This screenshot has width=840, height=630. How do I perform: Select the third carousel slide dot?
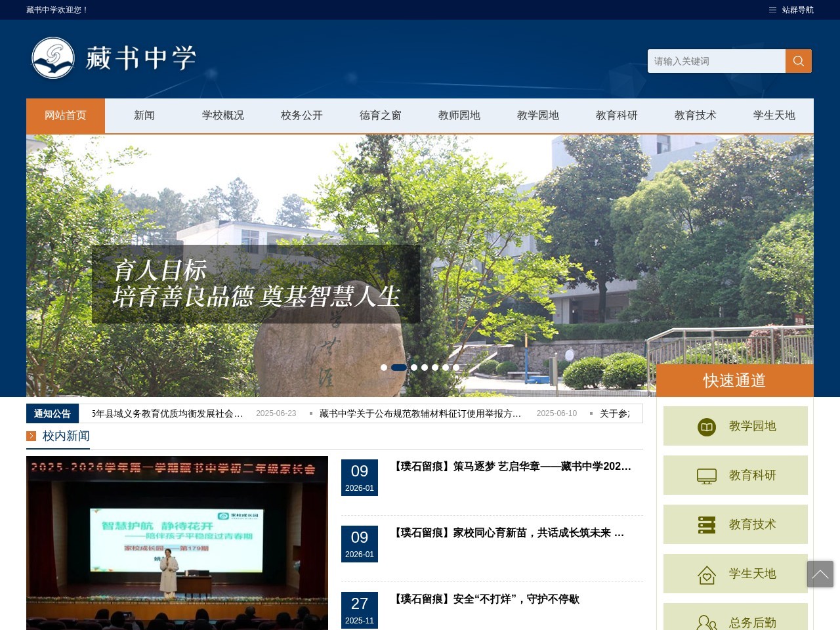click(414, 367)
